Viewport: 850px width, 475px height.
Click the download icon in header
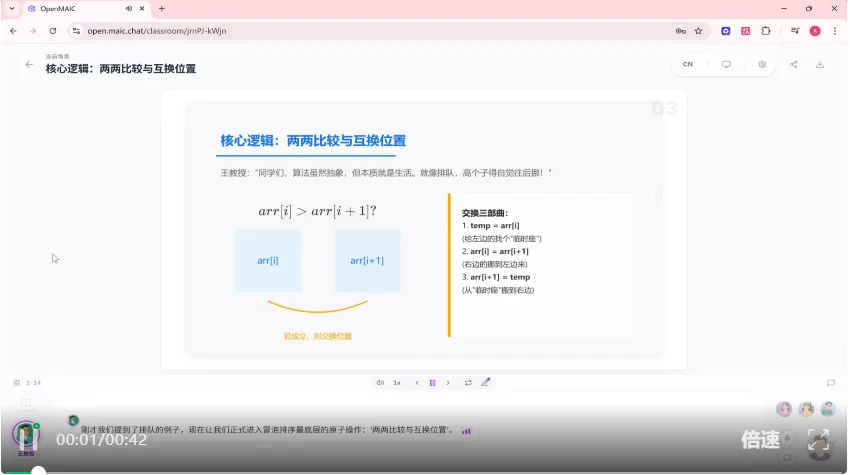pos(820,64)
